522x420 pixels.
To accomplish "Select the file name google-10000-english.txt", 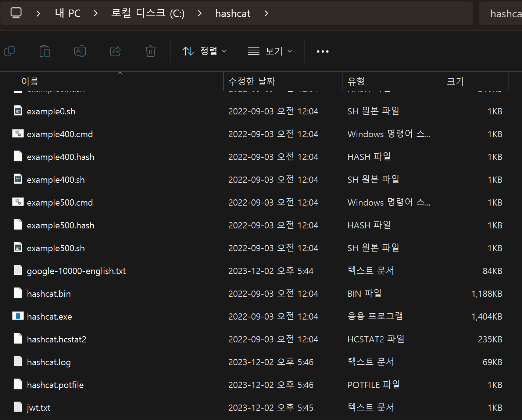I will (76, 271).
